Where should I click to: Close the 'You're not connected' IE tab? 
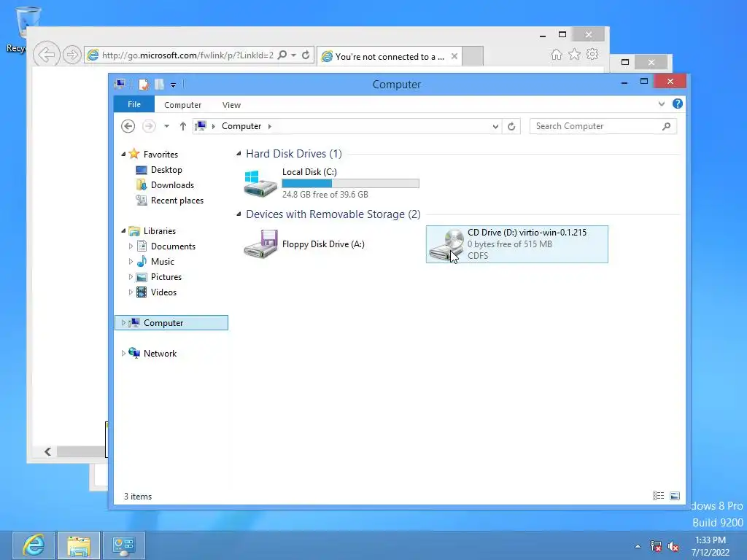[454, 56]
